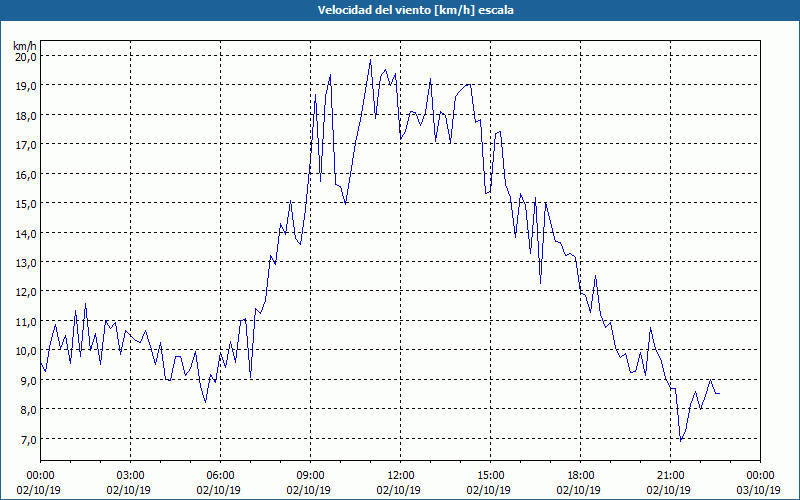Select the 18,0 y-axis value
This screenshot has width=800, height=500.
(26, 115)
